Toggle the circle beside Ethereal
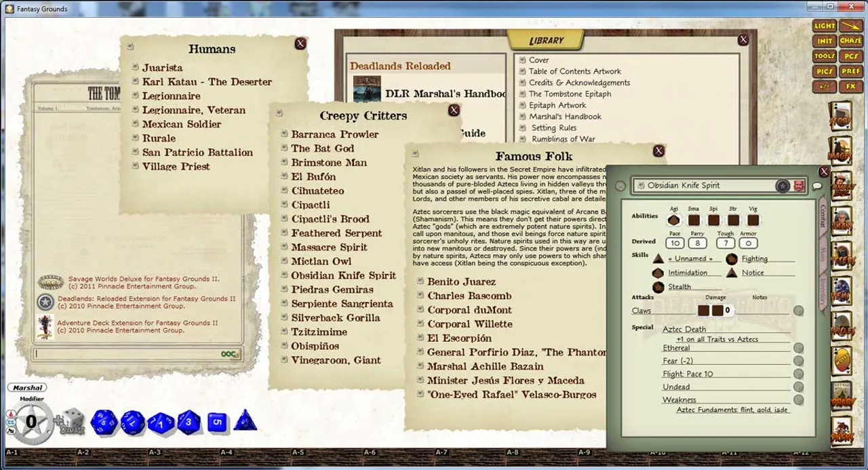The width and height of the screenshot is (868, 470). click(x=799, y=348)
